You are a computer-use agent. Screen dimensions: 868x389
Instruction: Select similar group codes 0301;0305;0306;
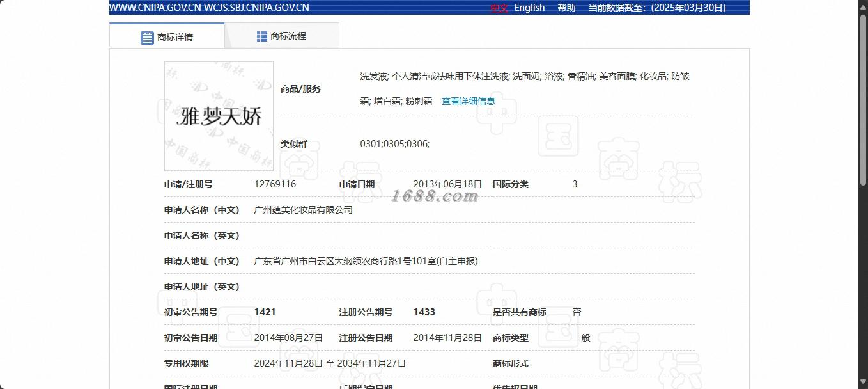click(395, 144)
